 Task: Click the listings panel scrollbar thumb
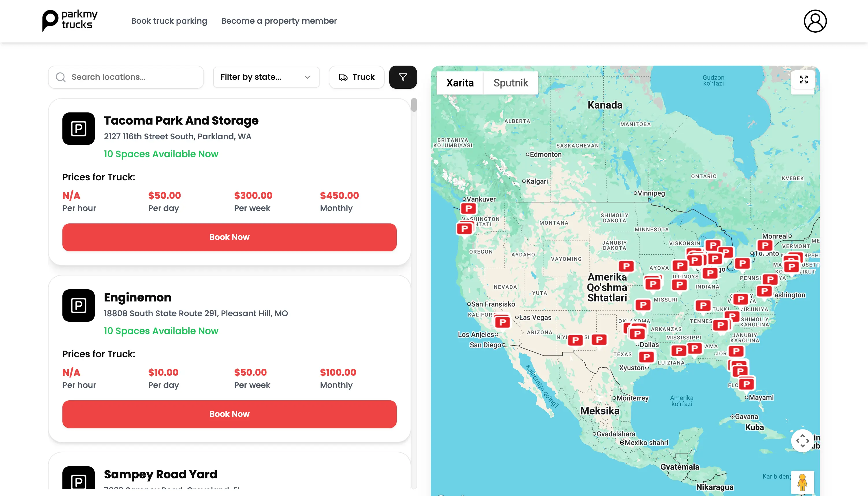[x=414, y=105]
